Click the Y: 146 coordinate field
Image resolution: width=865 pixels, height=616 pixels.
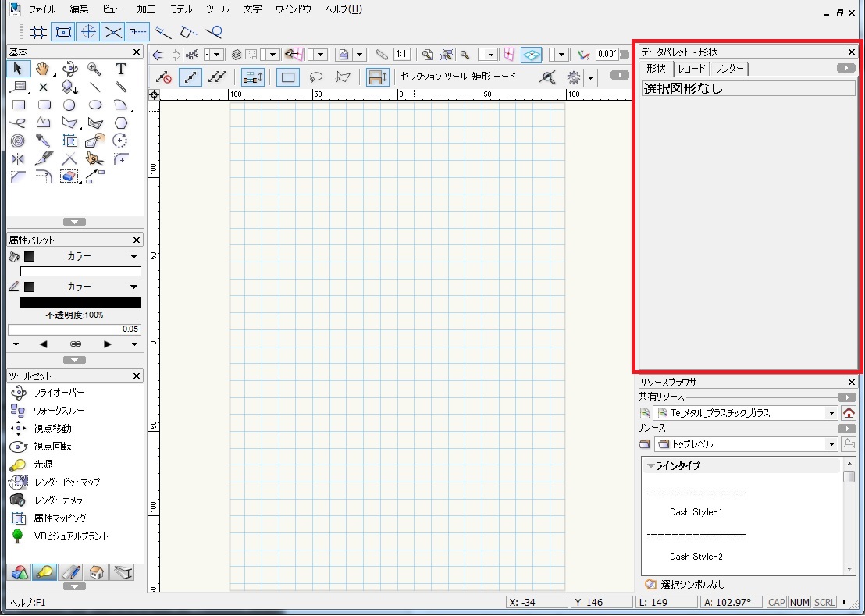tap(601, 602)
